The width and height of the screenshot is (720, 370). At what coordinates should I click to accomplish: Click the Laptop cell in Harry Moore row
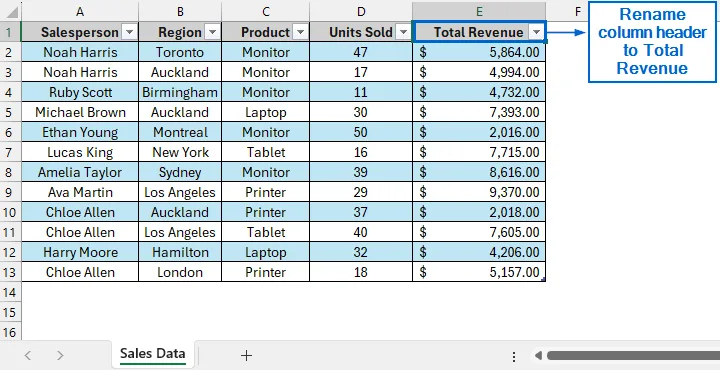coord(265,252)
